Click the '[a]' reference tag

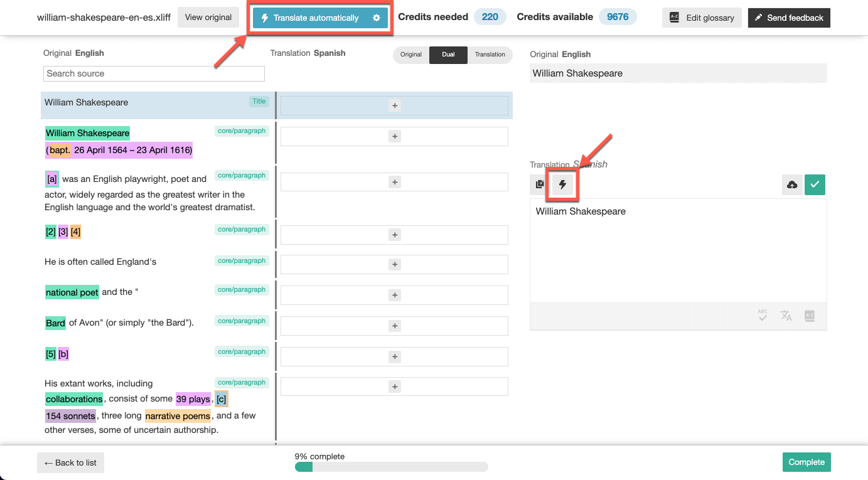coord(52,179)
